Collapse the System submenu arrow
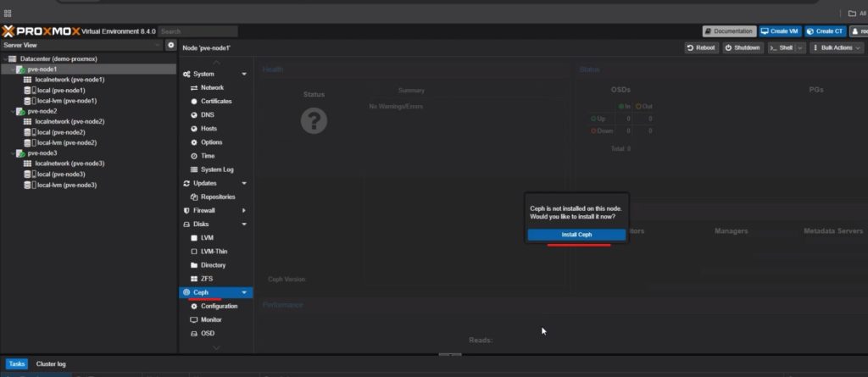Image resolution: width=868 pixels, height=377 pixels. [244, 75]
